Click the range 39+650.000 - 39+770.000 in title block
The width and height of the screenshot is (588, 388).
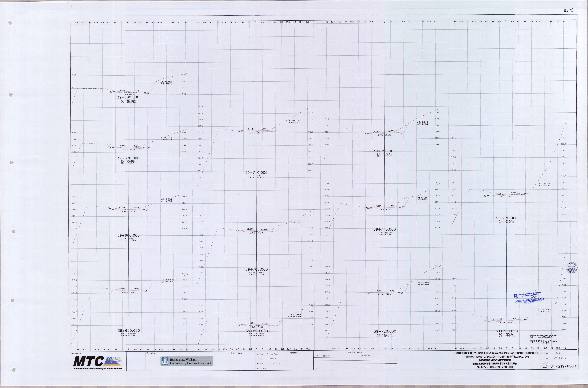(x=495, y=367)
